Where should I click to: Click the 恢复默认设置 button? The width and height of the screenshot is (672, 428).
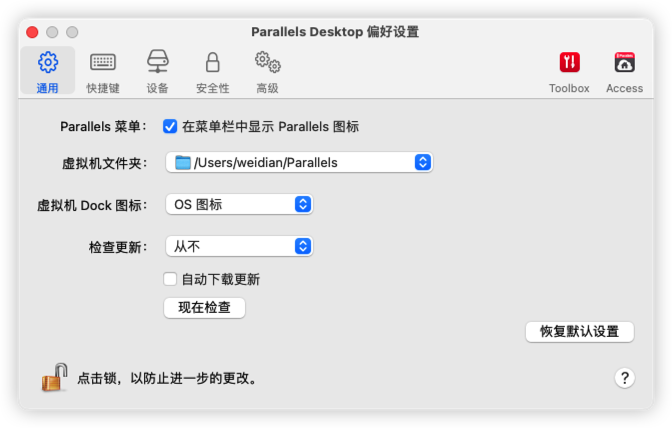579,332
